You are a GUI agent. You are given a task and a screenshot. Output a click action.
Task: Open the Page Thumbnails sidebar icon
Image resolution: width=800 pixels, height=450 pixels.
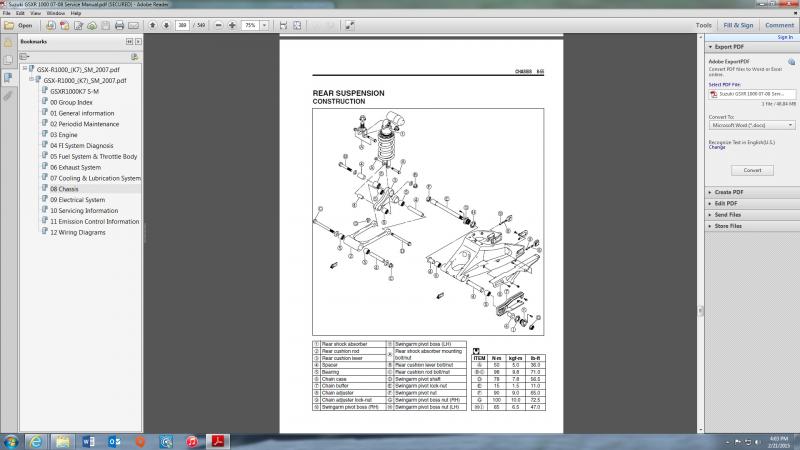pyautogui.click(x=8, y=60)
